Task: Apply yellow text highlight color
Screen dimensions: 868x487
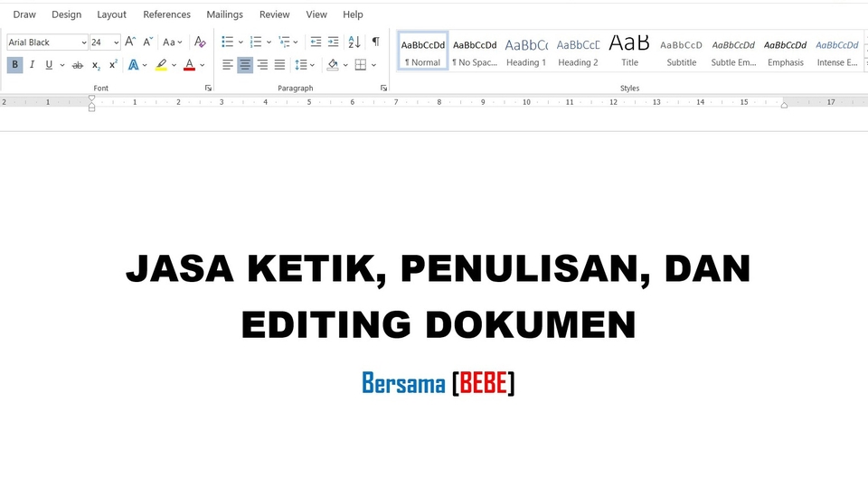Action: [x=161, y=65]
